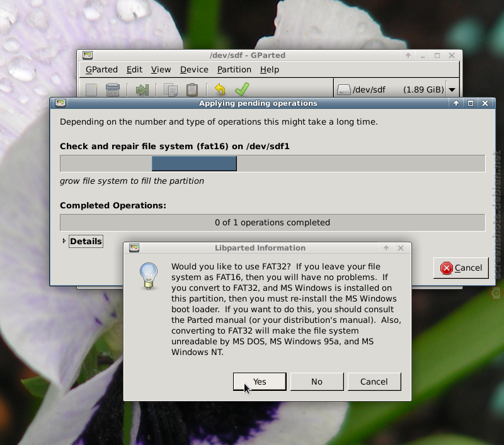Viewport: 504px width, 445px height.
Task: Click the 'Completed Operations:' label
Action: coord(113,205)
